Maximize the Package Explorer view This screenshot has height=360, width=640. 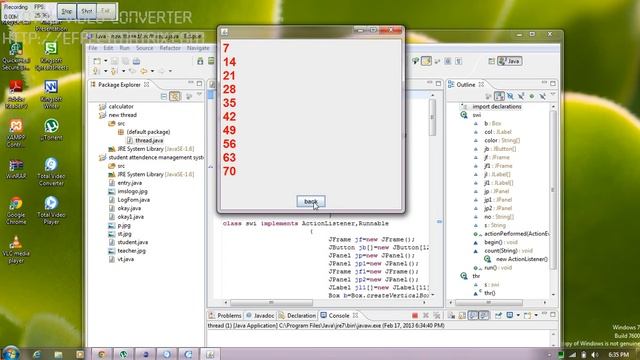199,83
